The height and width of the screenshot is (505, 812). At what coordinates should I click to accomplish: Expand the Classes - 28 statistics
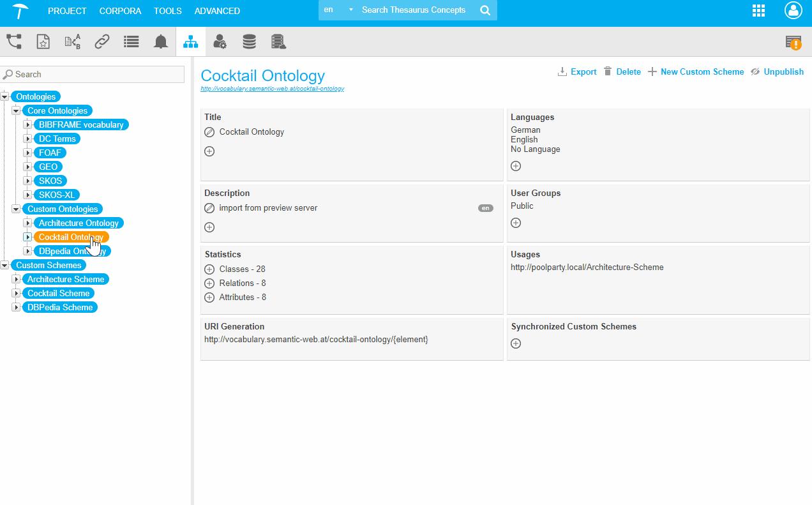tap(209, 269)
